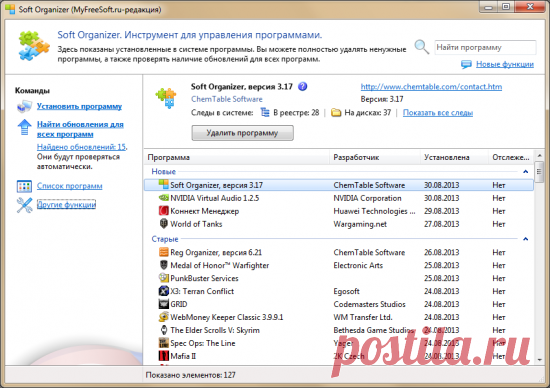Viewport: 550px width, 388px height.
Task: Click the Elder Scrolls V: Skyrim icon
Action: tap(163, 330)
